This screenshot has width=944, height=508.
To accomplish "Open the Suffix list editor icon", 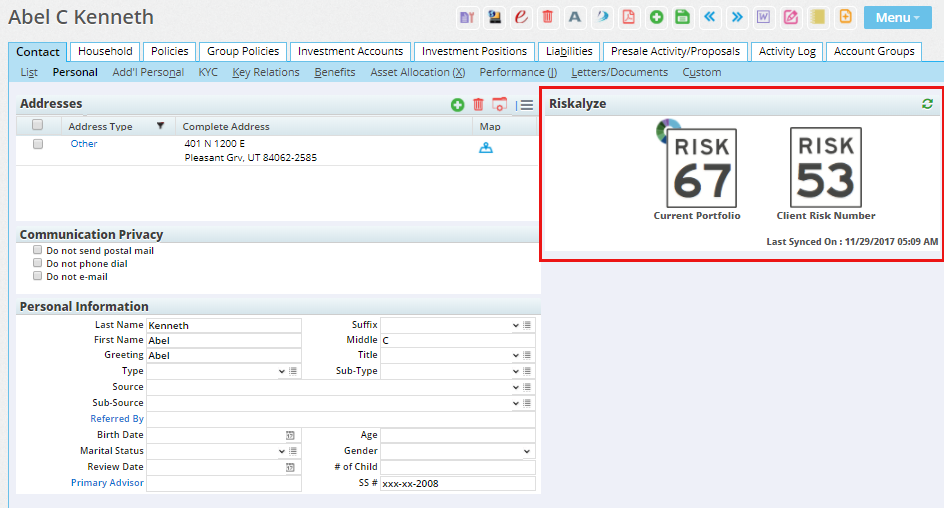I will click(x=527, y=325).
